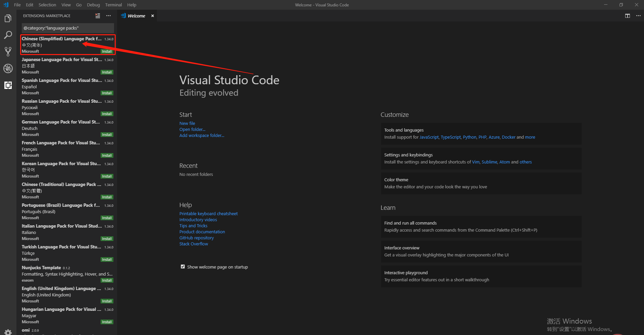The image size is (644, 335).
Task: Open the Help menu
Action: point(132,5)
